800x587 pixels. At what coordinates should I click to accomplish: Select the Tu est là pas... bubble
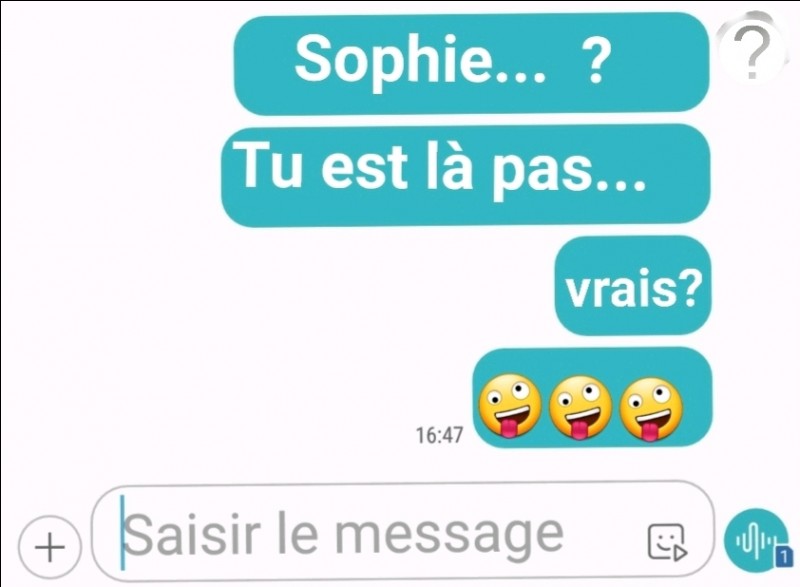[465, 176]
